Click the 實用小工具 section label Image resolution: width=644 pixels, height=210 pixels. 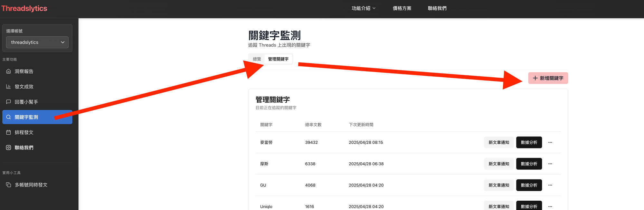tap(11, 173)
